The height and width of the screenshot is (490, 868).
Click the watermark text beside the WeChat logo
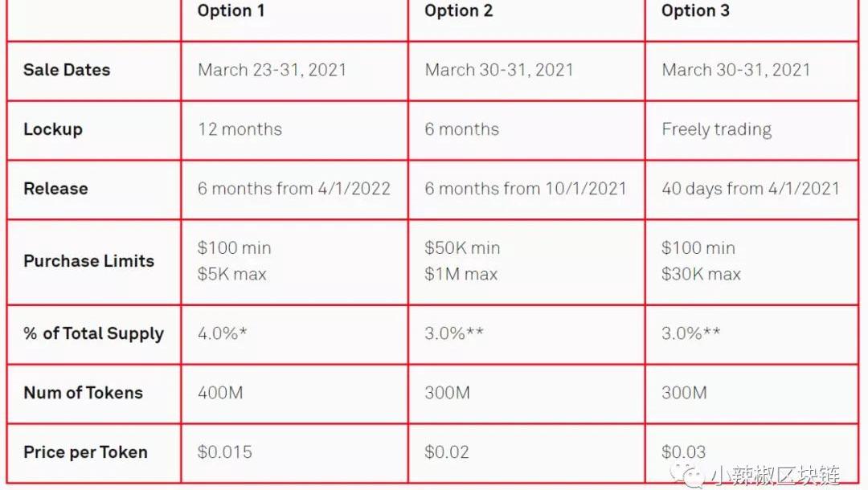(776, 476)
